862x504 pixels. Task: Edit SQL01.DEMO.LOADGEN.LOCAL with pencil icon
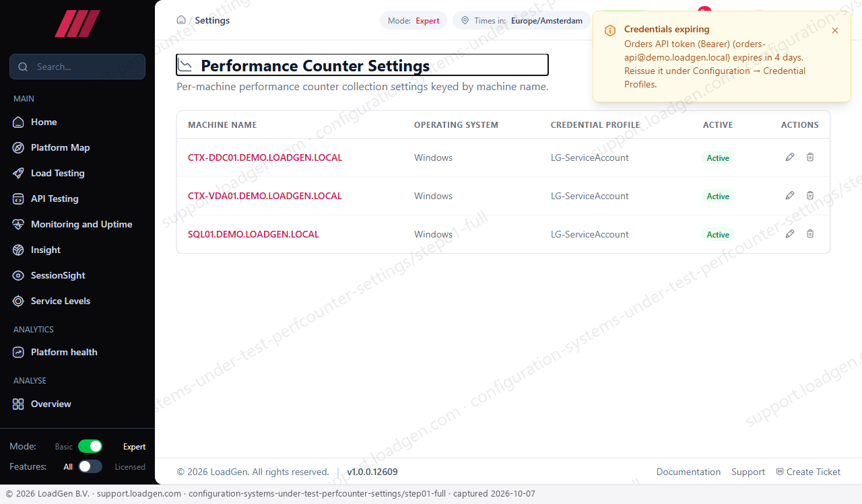coord(790,233)
